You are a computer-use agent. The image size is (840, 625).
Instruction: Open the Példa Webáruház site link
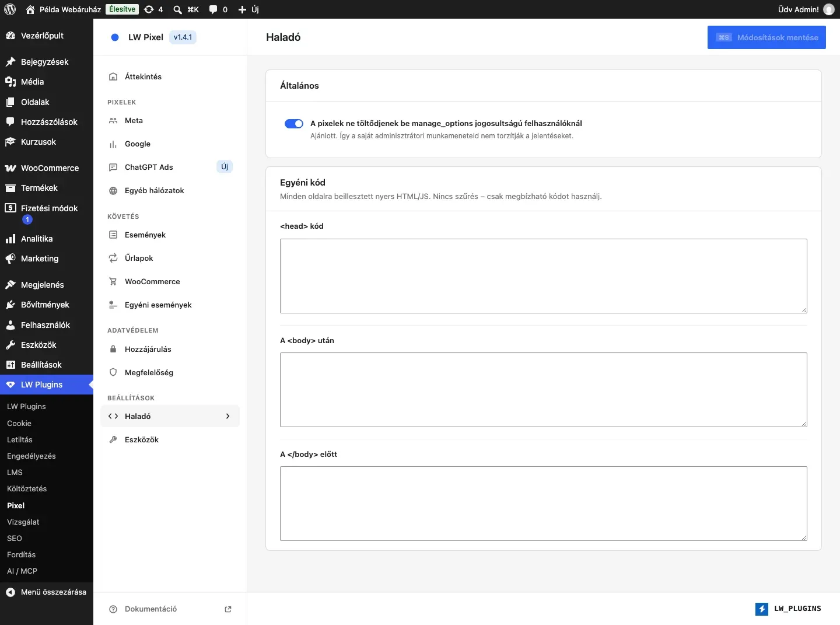pos(64,9)
